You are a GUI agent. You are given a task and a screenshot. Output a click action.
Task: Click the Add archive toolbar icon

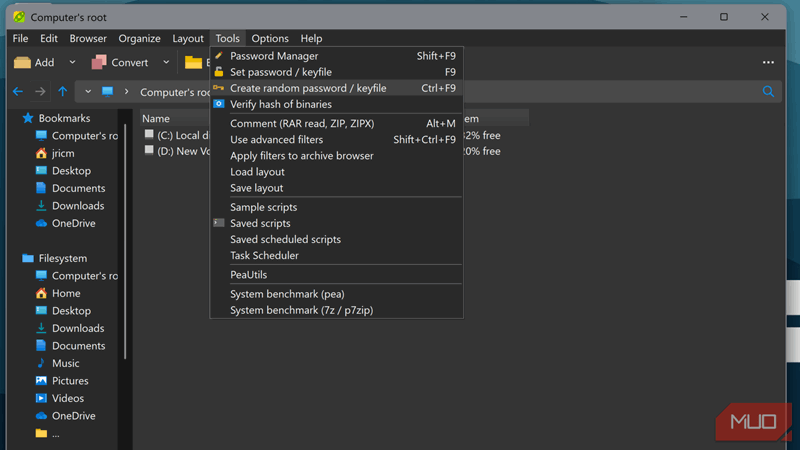pos(22,62)
